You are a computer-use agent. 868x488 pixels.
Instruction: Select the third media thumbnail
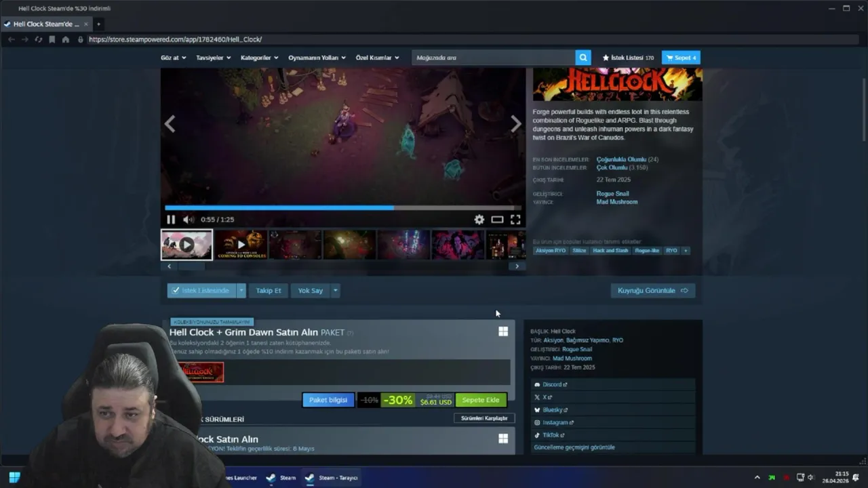295,245
